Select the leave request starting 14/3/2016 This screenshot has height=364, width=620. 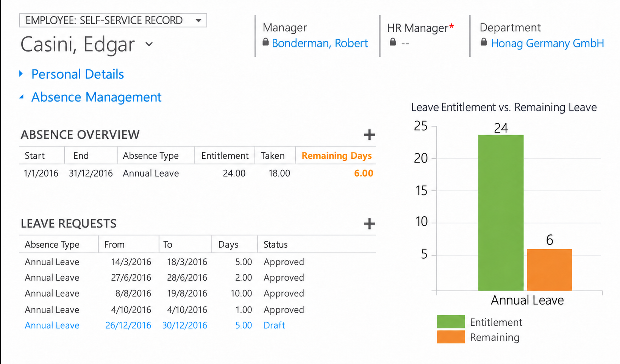(x=197, y=262)
